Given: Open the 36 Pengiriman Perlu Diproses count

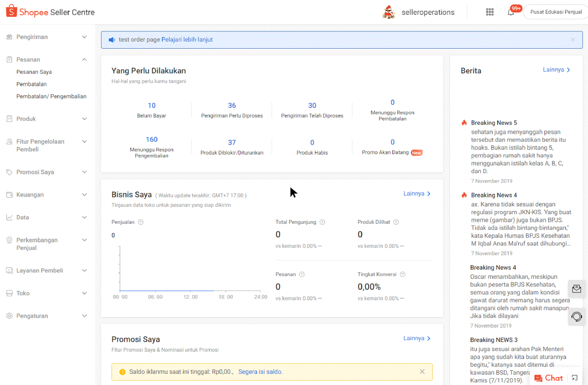Looking at the screenshot, I should (x=232, y=106).
